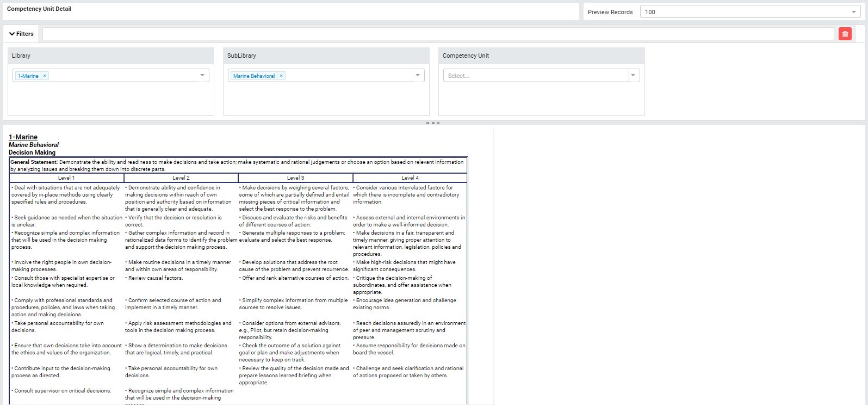This screenshot has width=868, height=405.
Task: Click 'Contribute input to the decision-making' text
Action: [x=61, y=372]
